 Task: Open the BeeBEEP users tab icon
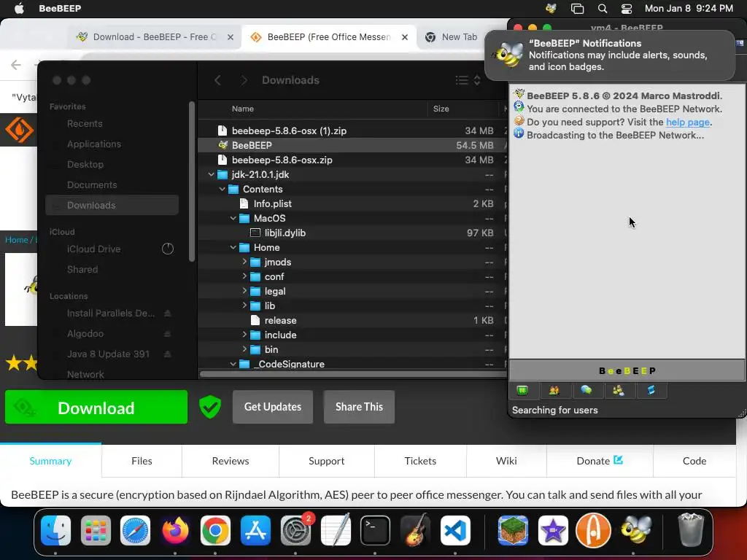(554, 391)
